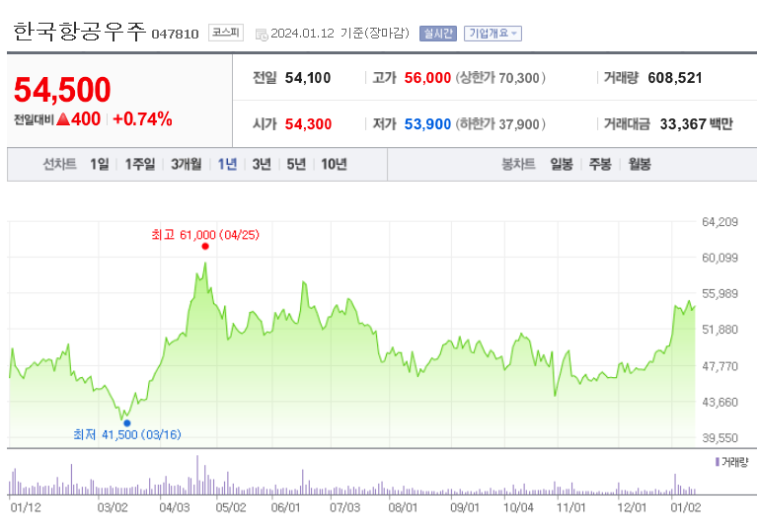Click the 2024.01.12 기준(장마감) date text

tap(340, 33)
